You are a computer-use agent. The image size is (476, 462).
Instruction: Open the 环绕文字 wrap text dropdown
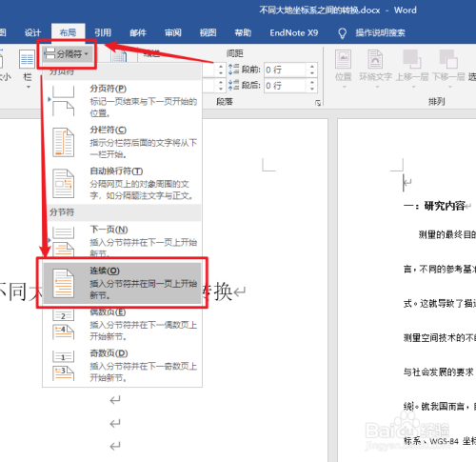point(375,69)
